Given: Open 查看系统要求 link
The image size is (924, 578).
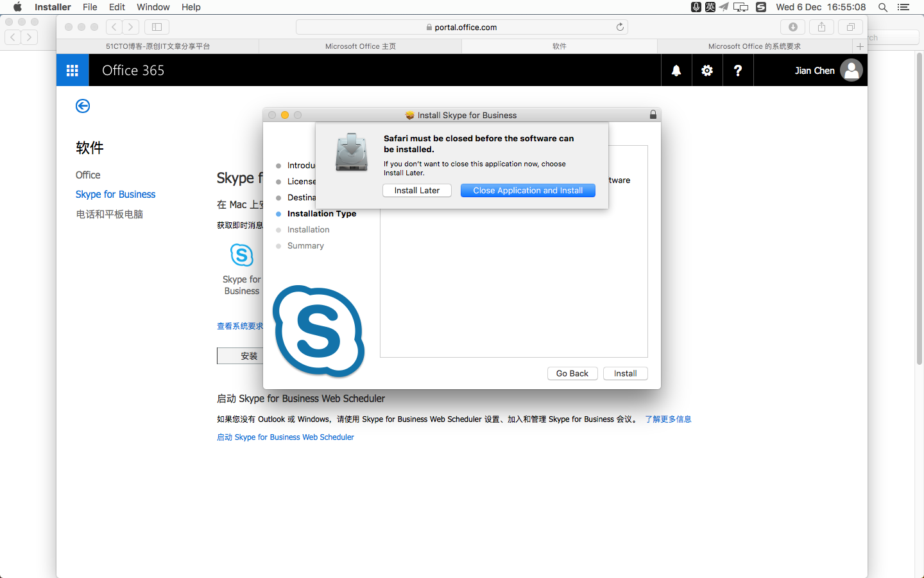Looking at the screenshot, I should pyautogui.click(x=240, y=326).
